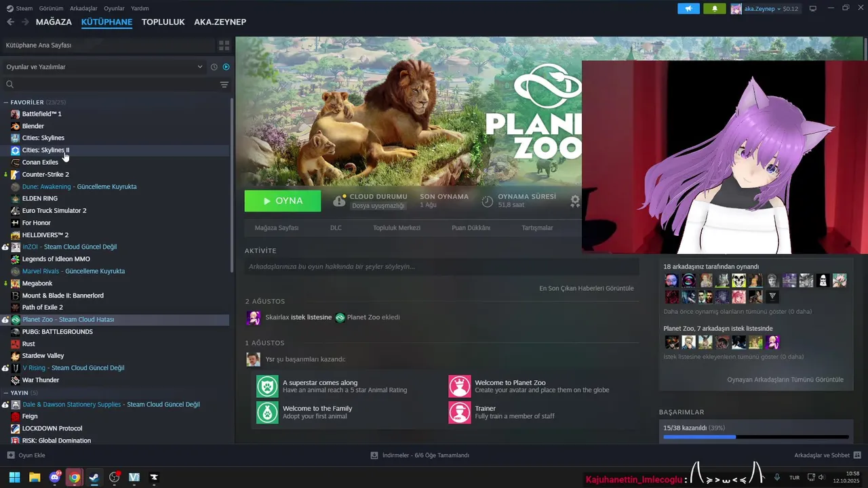The width and height of the screenshot is (868, 488).
Task: Click the PUBG: BATTLEGROUNDS icon
Action: pyautogui.click(x=16, y=332)
